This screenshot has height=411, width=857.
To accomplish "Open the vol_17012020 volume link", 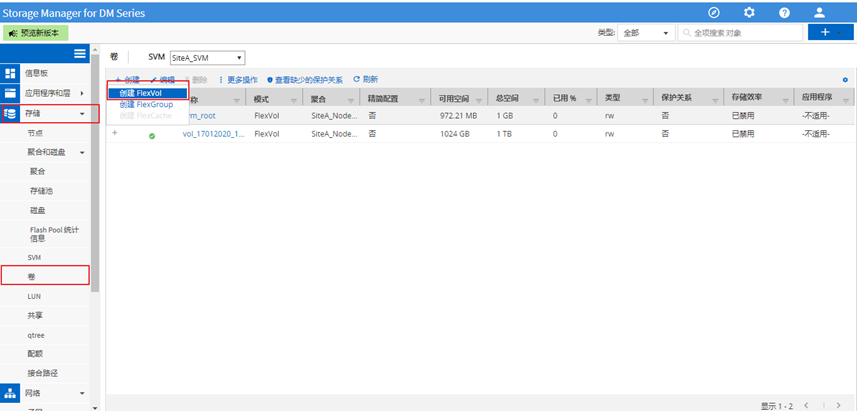I will (212, 134).
